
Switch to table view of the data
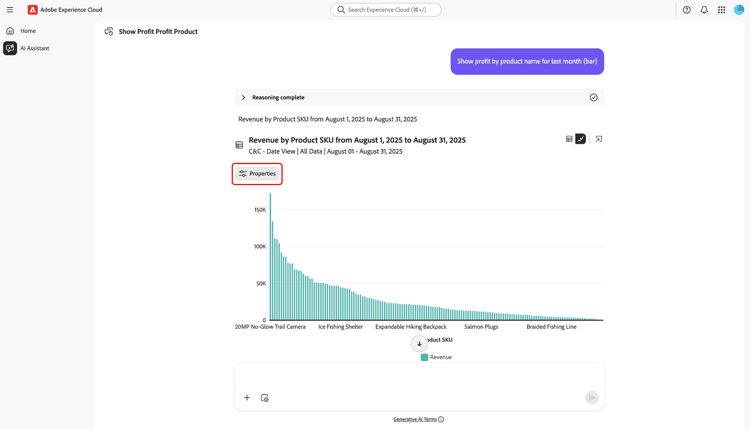pos(569,139)
